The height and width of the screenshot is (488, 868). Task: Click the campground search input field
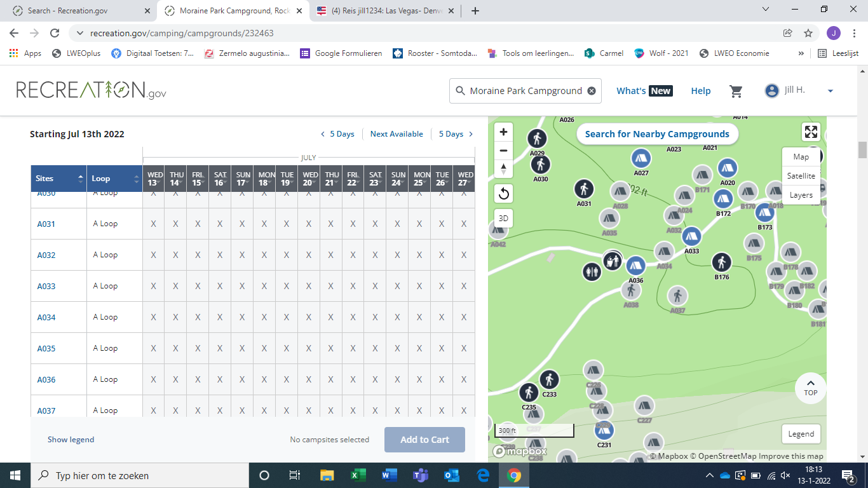point(526,91)
